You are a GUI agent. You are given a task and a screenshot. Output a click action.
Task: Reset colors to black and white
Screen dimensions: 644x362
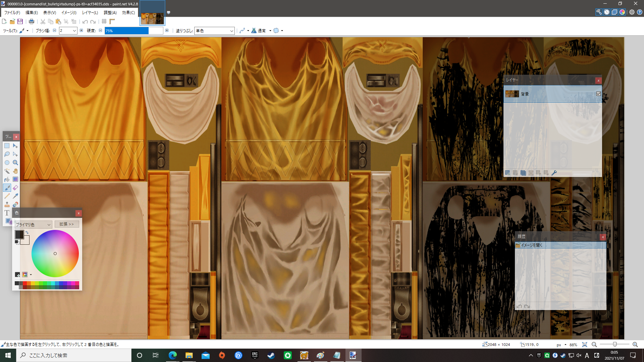point(17,242)
